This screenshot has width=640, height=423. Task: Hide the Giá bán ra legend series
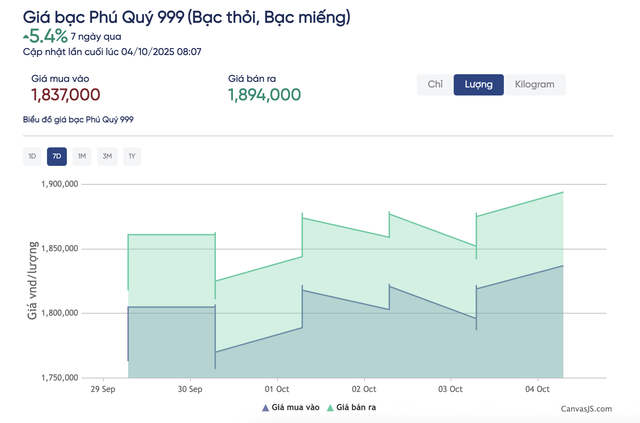click(356, 407)
